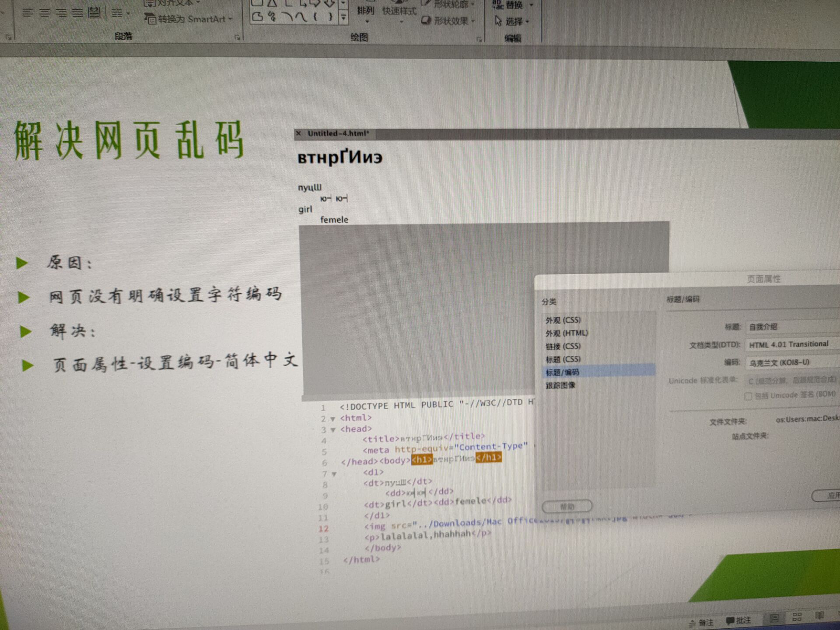
Task: Click the bullet 网页没有明确设置字符编码
Action: pos(165,295)
